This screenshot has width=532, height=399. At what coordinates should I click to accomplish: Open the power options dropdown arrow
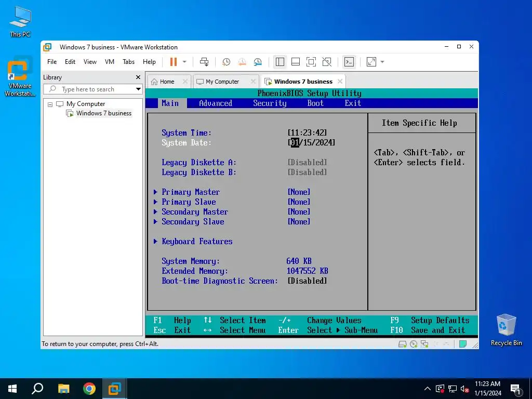pyautogui.click(x=184, y=62)
